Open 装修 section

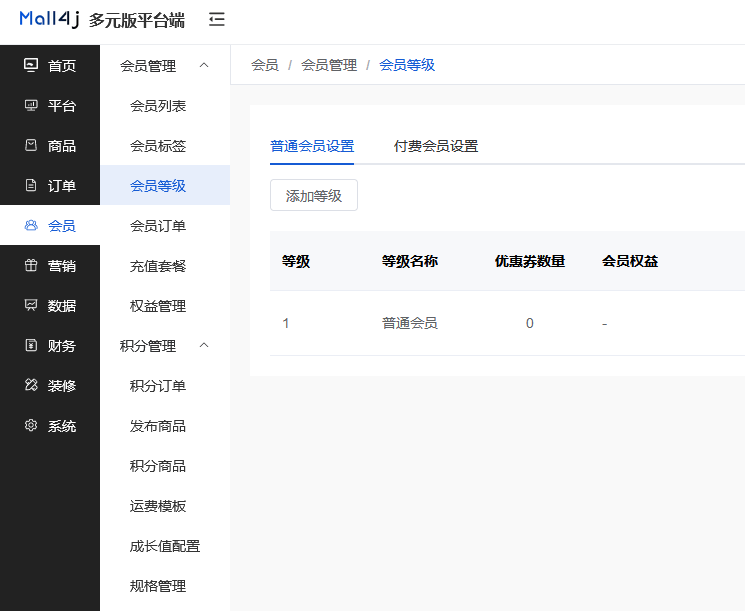coord(50,385)
